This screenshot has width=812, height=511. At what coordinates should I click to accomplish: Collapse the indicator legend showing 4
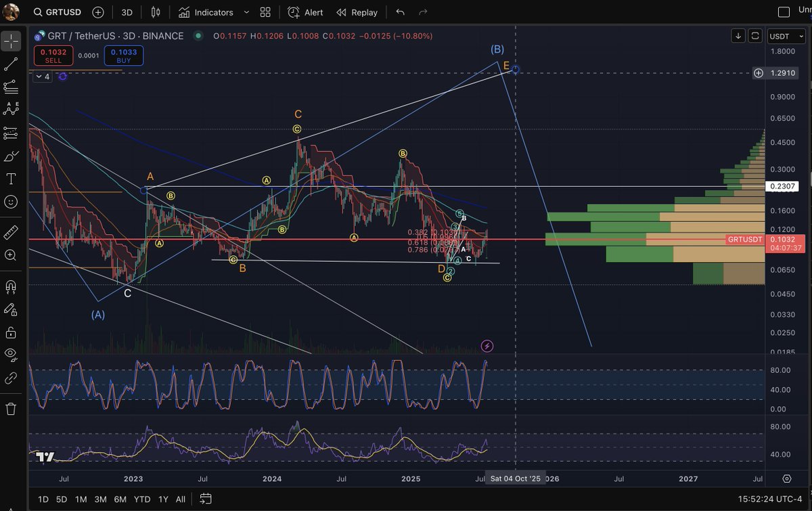pyautogui.click(x=43, y=76)
